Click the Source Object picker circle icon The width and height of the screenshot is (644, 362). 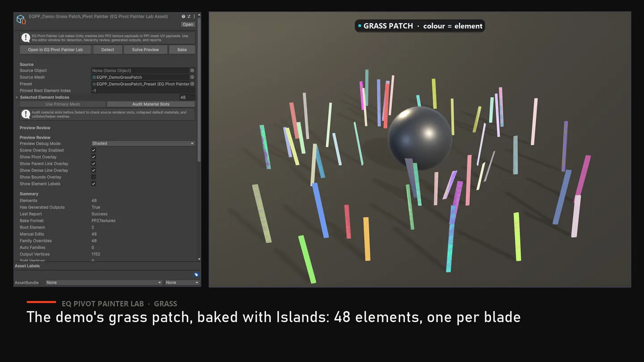coord(192,71)
